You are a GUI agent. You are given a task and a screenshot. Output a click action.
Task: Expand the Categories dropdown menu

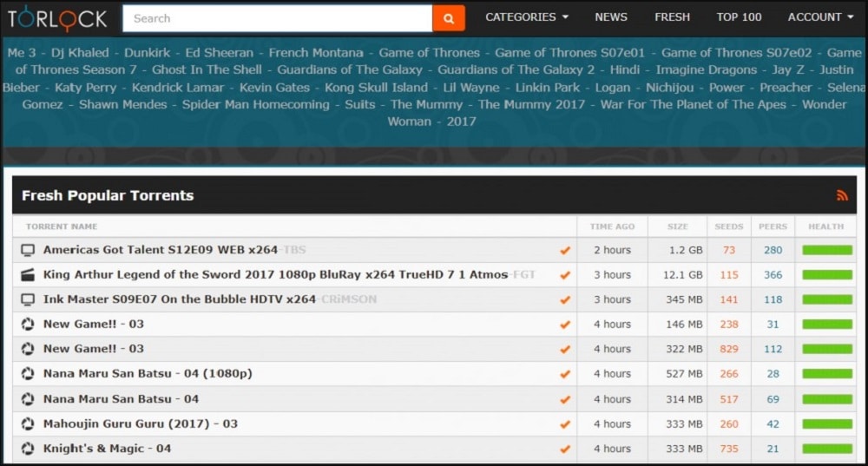pyautogui.click(x=527, y=17)
